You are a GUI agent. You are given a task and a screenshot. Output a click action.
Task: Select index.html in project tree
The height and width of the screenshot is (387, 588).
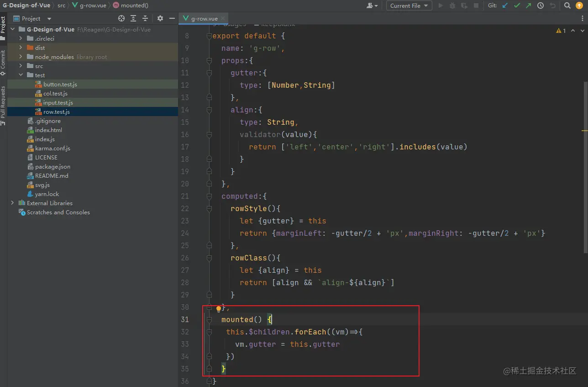[x=48, y=130]
